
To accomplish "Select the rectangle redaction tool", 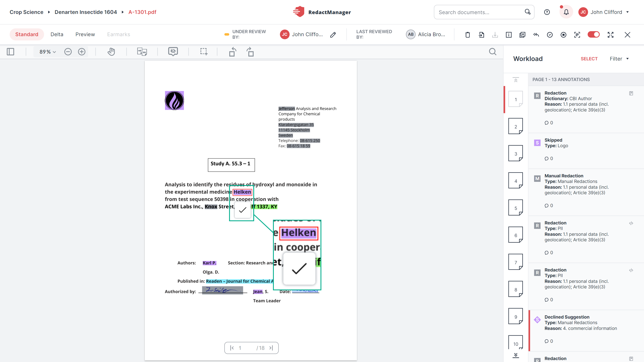I will [204, 52].
